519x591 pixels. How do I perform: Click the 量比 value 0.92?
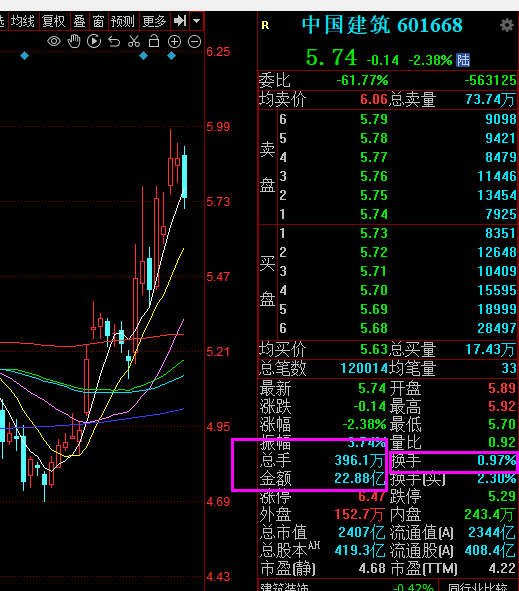click(502, 442)
